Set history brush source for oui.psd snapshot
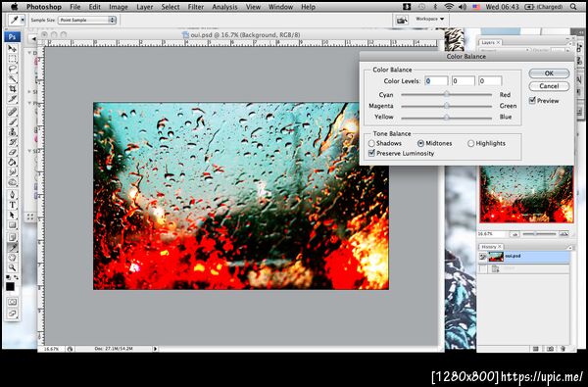The height and width of the screenshot is (387, 588). (483, 257)
